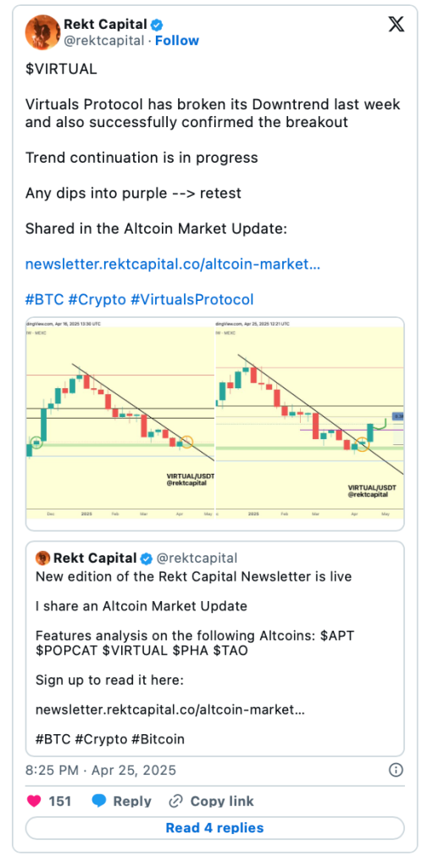Image resolution: width=433 pixels, height=868 pixels.
Task: Open the quoted Rekt Capital Newsletter tweet
Action: [215, 648]
